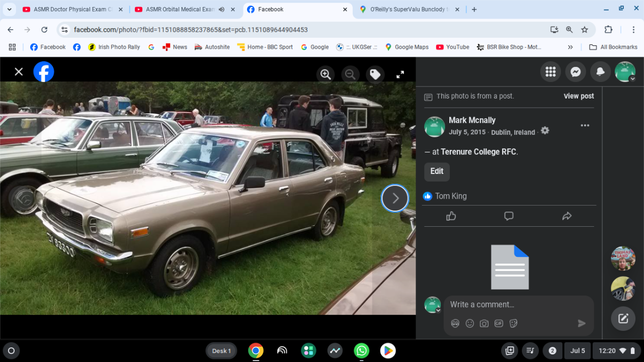Go to the next photo

tap(395, 199)
